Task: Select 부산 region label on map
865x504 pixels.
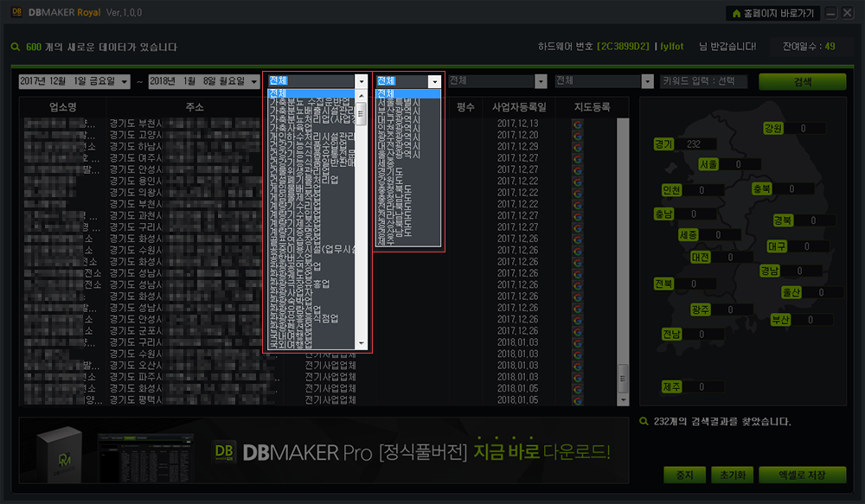Action: pos(780,320)
